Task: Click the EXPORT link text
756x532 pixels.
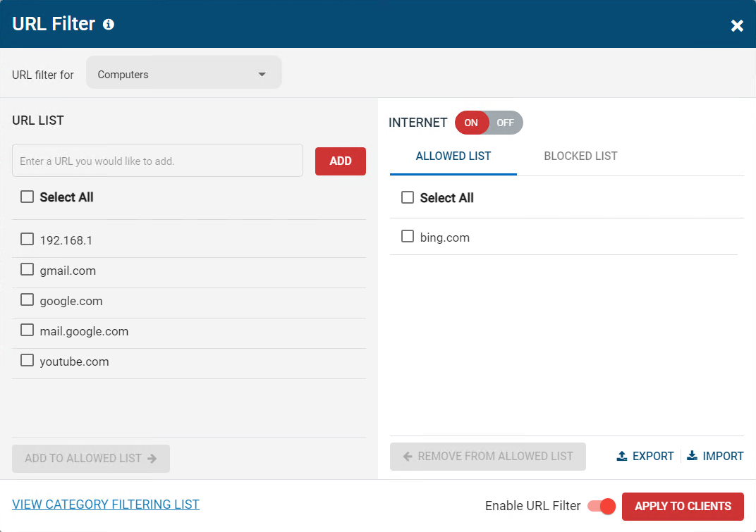Action: pyautogui.click(x=653, y=457)
